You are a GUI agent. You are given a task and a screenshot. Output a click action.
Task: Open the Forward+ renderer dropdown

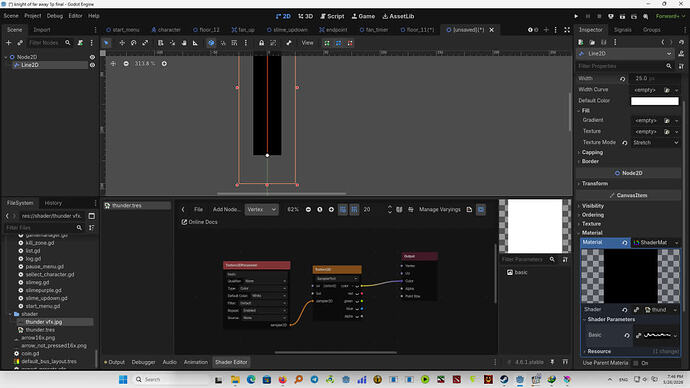pyautogui.click(x=670, y=16)
